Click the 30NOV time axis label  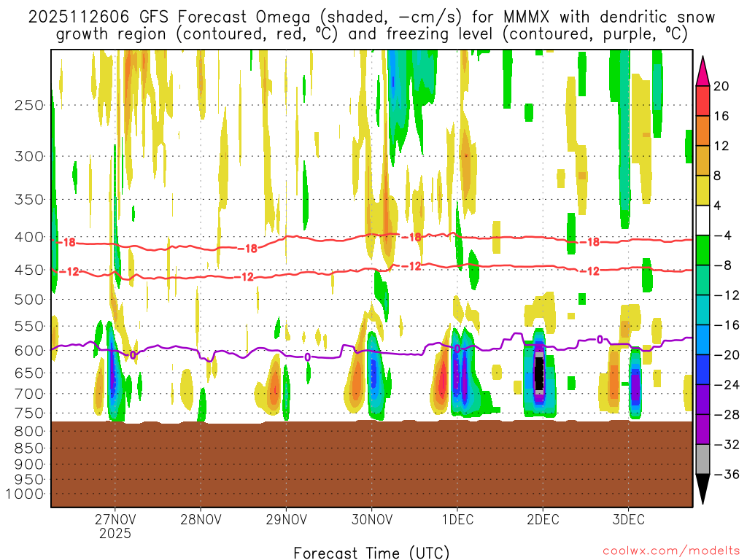[x=371, y=520]
